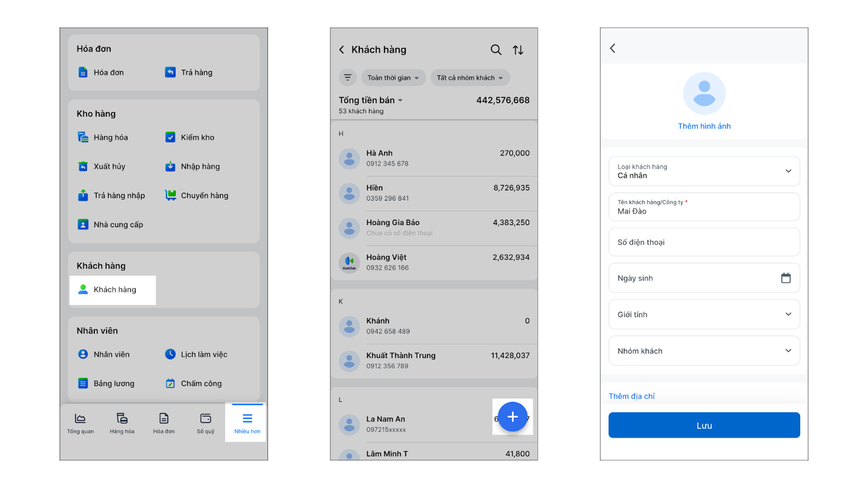Switch to the Tổng quan tab
The height and width of the screenshot is (488, 868).
pyautogui.click(x=80, y=423)
